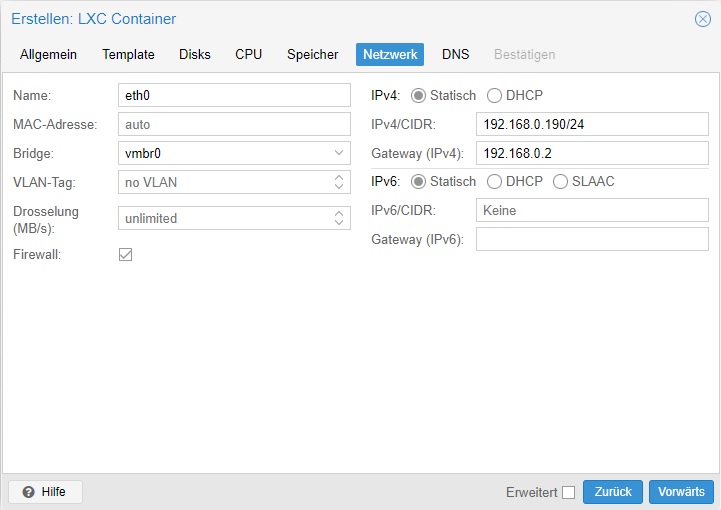This screenshot has height=510, width=721.
Task: Open the Bridge vmbr0 dropdown
Action: click(x=339, y=153)
